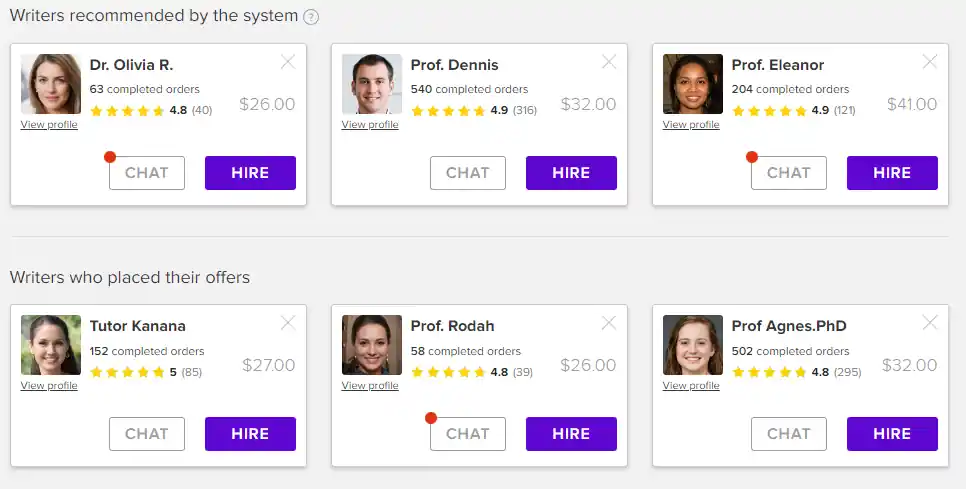Hire Prof Agnes.PhD

pos(892,434)
